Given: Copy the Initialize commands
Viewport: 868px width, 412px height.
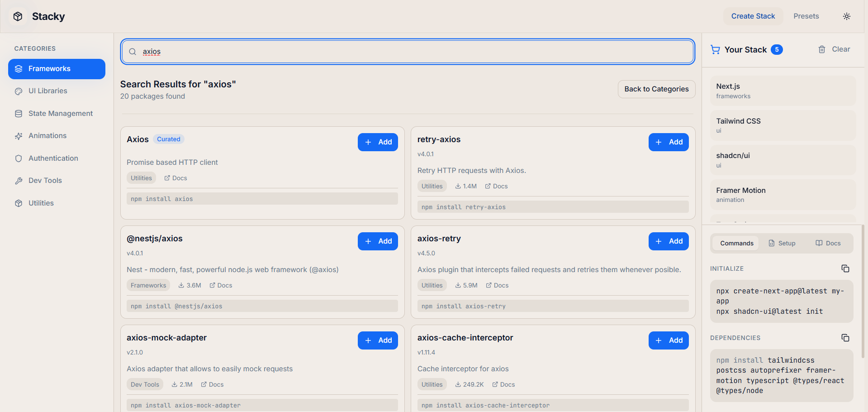Looking at the screenshot, I should pyautogui.click(x=845, y=268).
